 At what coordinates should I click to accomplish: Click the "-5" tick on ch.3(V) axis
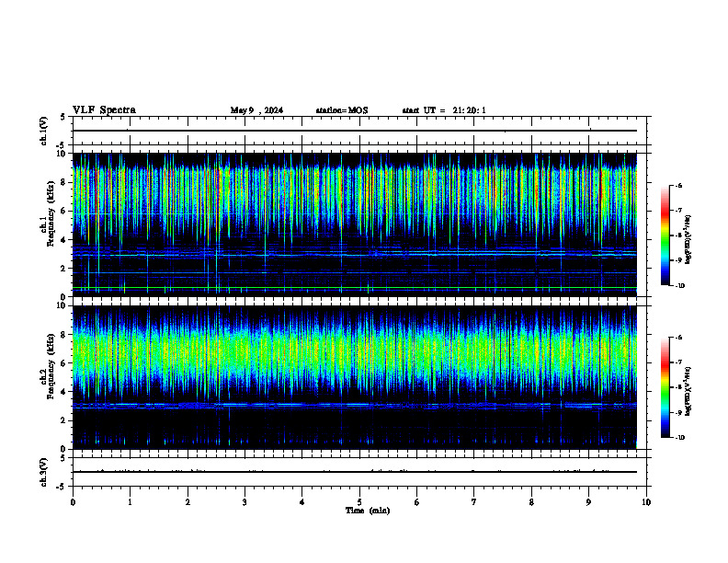62,487
